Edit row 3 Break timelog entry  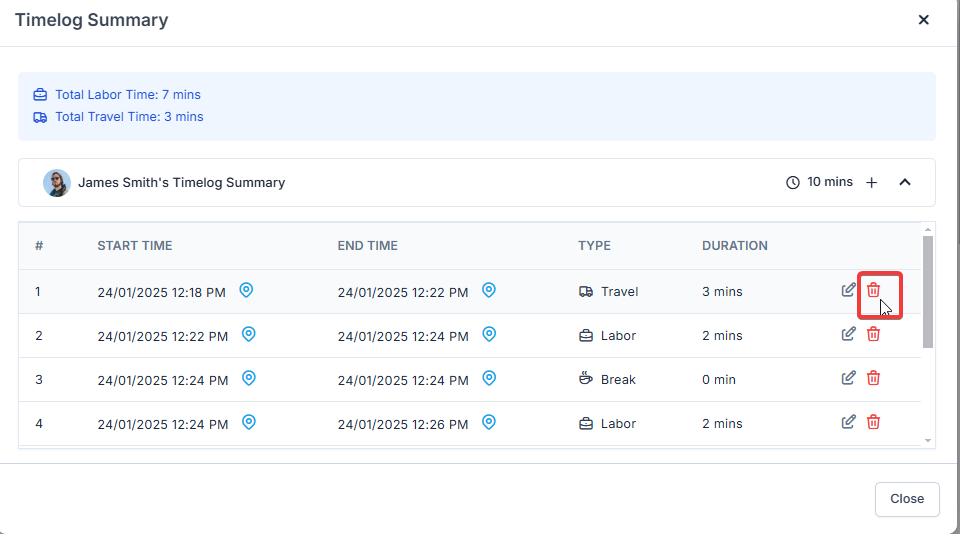click(848, 378)
